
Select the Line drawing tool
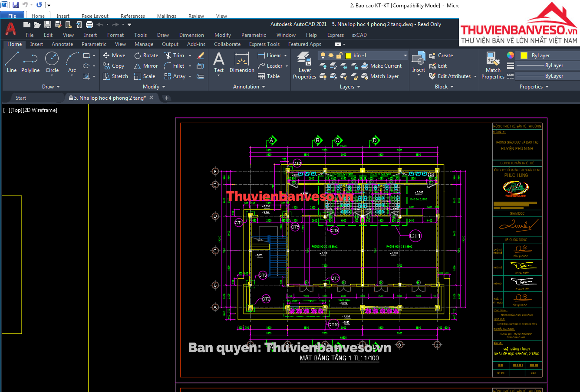pyautogui.click(x=12, y=62)
